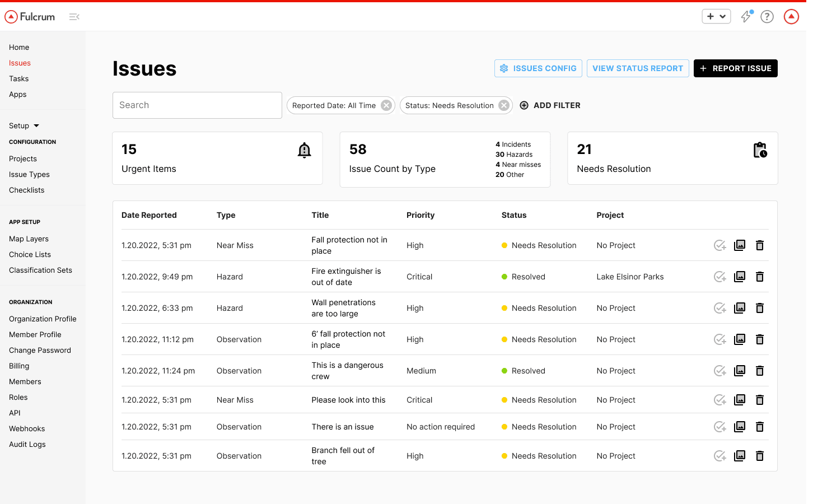Expand the Setup dropdown in sidebar
The height and width of the screenshot is (504, 813).
[24, 126]
